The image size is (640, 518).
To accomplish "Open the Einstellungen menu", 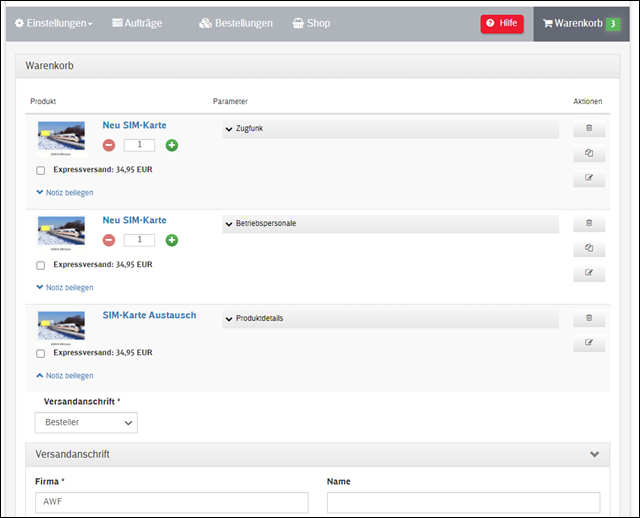I will point(53,23).
